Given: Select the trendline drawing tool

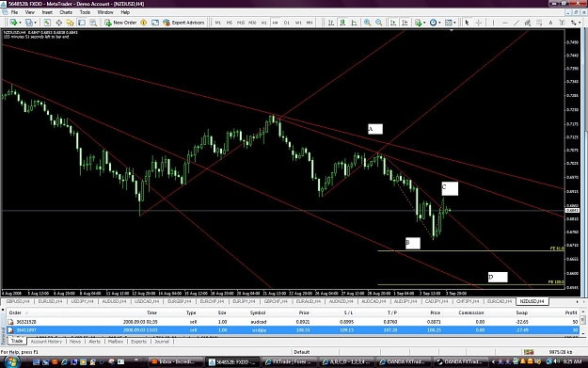Looking at the screenshot, I should pyautogui.click(x=516, y=23).
